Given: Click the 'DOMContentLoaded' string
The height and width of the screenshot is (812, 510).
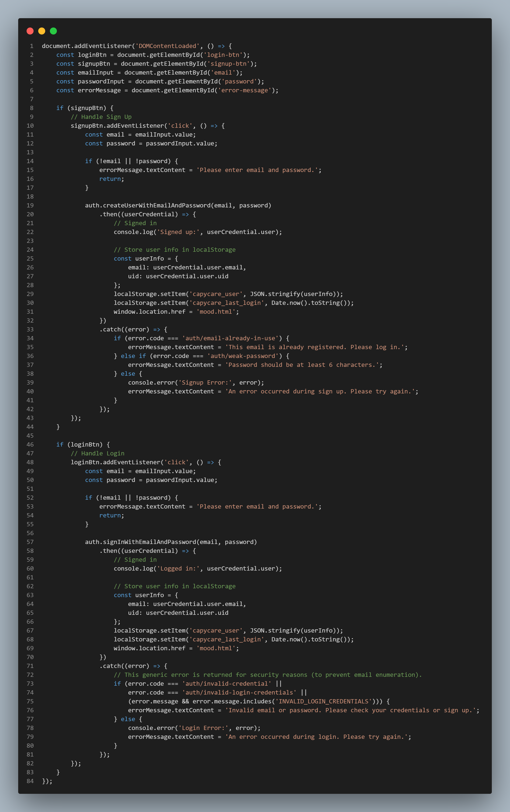Looking at the screenshot, I should (x=167, y=46).
